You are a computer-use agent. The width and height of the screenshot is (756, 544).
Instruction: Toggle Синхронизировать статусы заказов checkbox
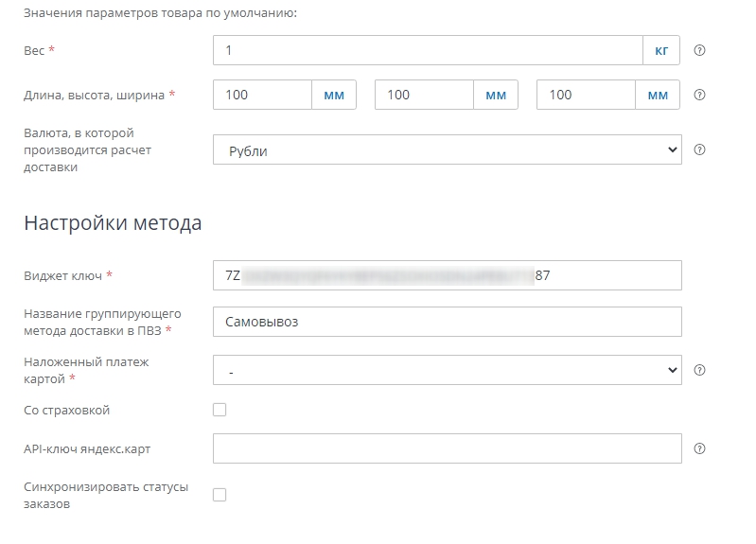click(x=220, y=495)
